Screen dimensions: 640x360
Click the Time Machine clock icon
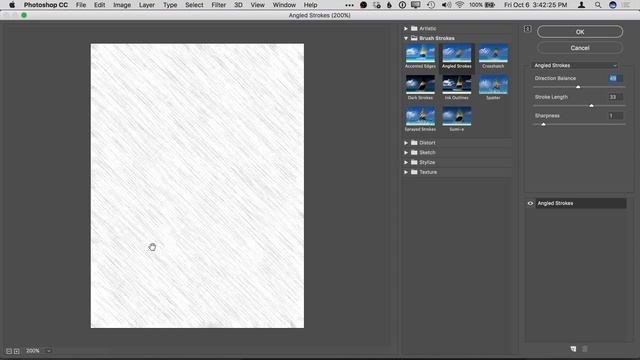point(431,5)
